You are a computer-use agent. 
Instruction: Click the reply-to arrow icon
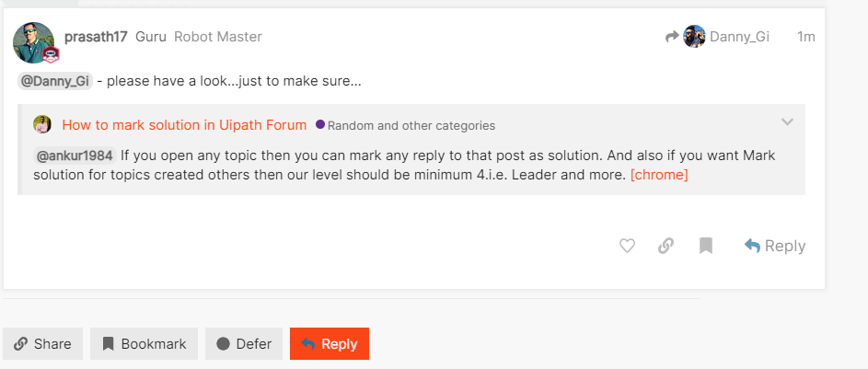pos(672,37)
